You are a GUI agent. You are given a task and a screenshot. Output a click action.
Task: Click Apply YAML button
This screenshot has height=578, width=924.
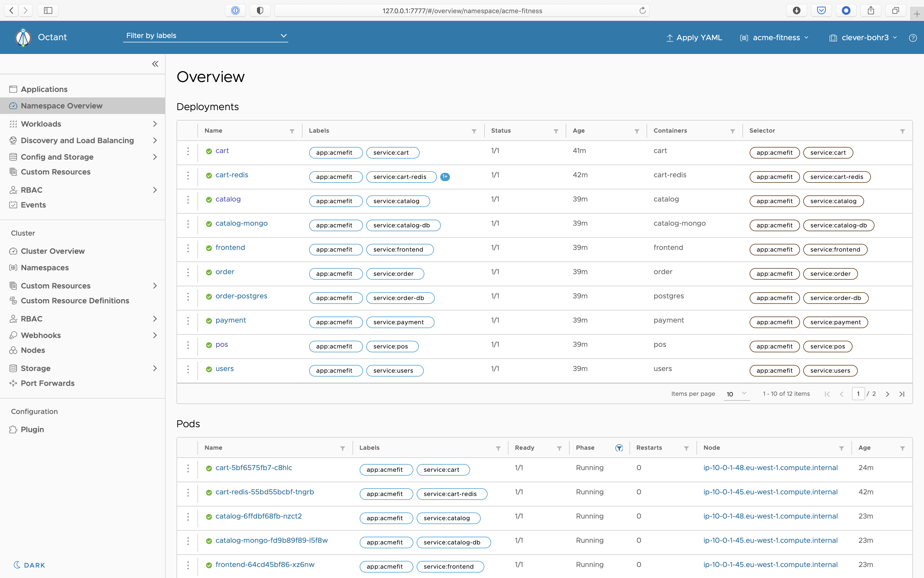694,37
